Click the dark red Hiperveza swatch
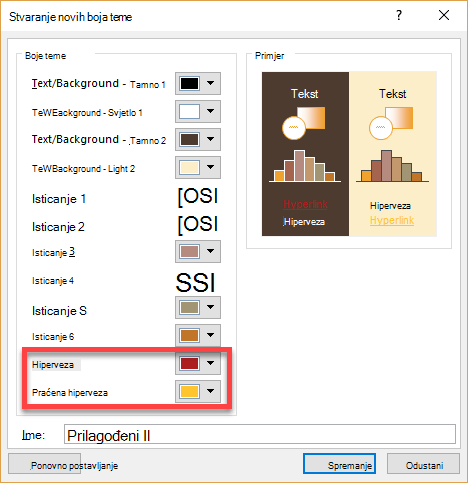The height and width of the screenshot is (483, 468). click(189, 363)
